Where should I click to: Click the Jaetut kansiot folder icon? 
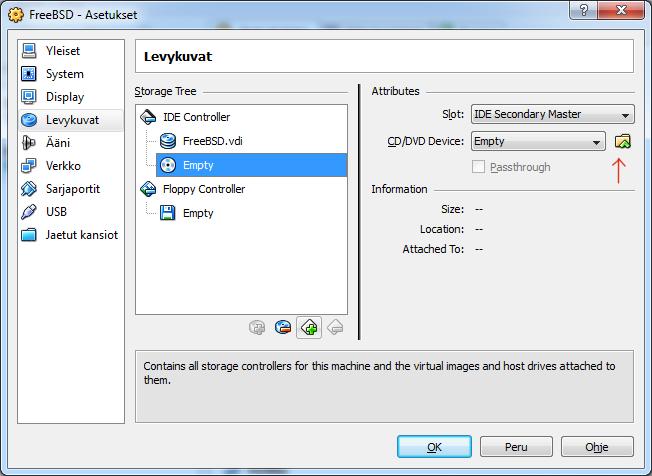(x=29, y=235)
